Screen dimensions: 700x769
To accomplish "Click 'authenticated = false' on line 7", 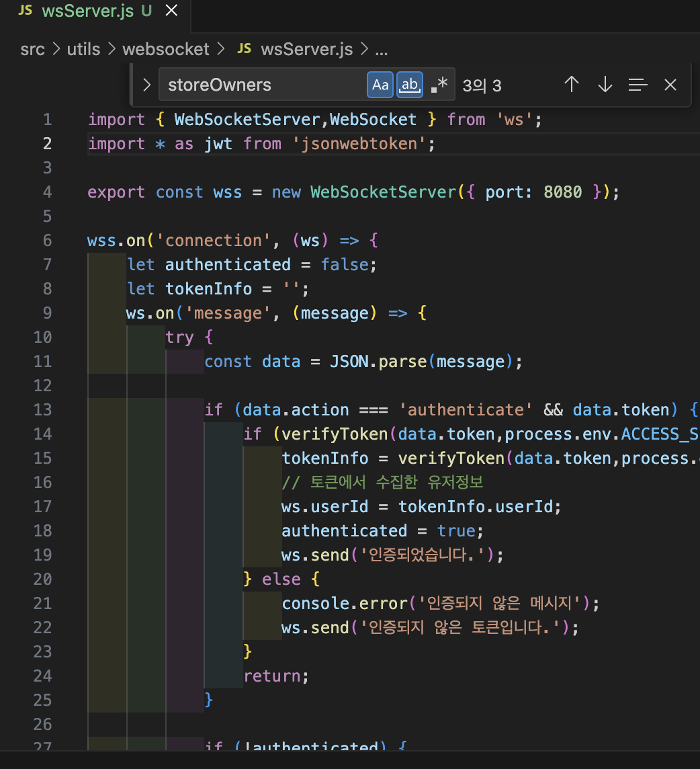I will [267, 265].
